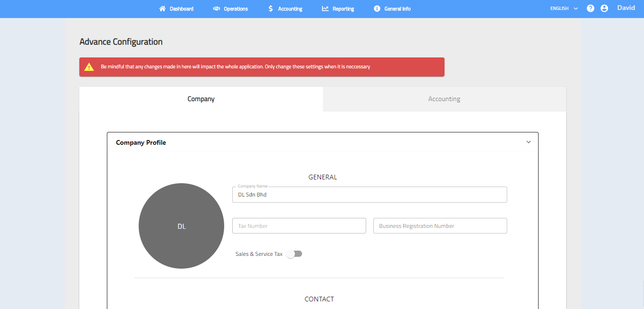Click the yellow warning triangle icon

click(89, 67)
